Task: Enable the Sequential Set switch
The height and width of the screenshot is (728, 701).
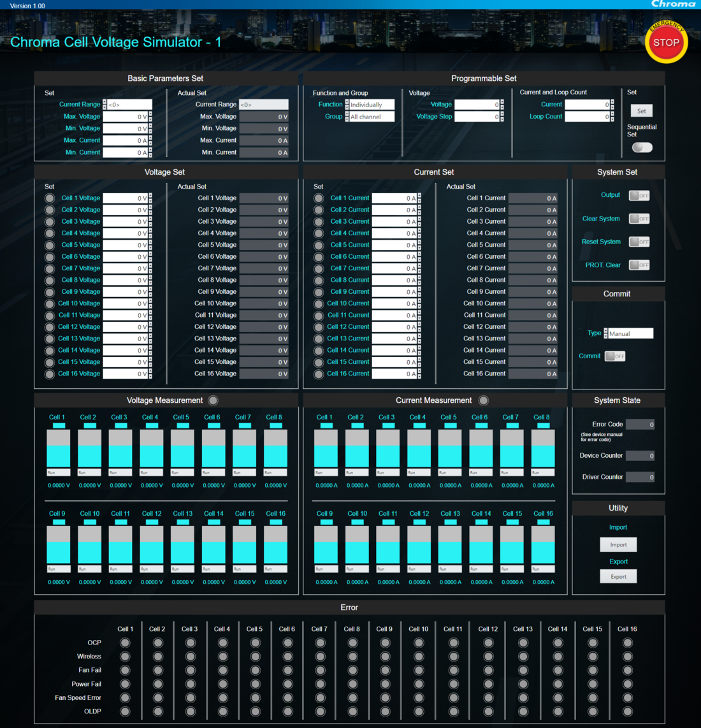Action: click(642, 147)
